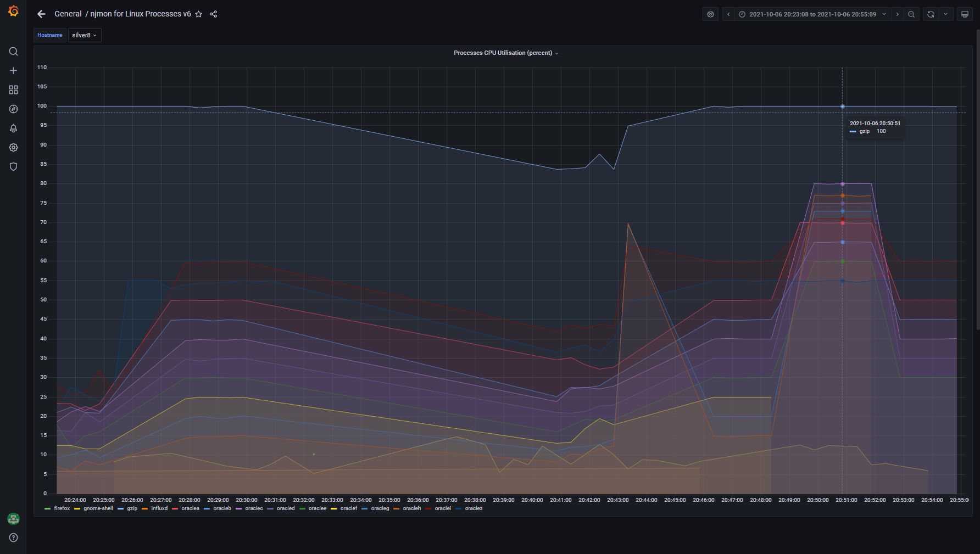Open the user profile avatar
The image size is (980, 554).
[x=13, y=519]
